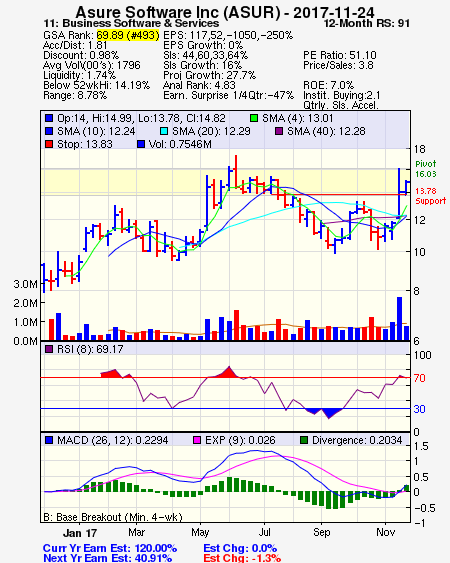The image size is (450, 563).
Task: Click the green Pivot 16.03 label
Action: (426, 169)
